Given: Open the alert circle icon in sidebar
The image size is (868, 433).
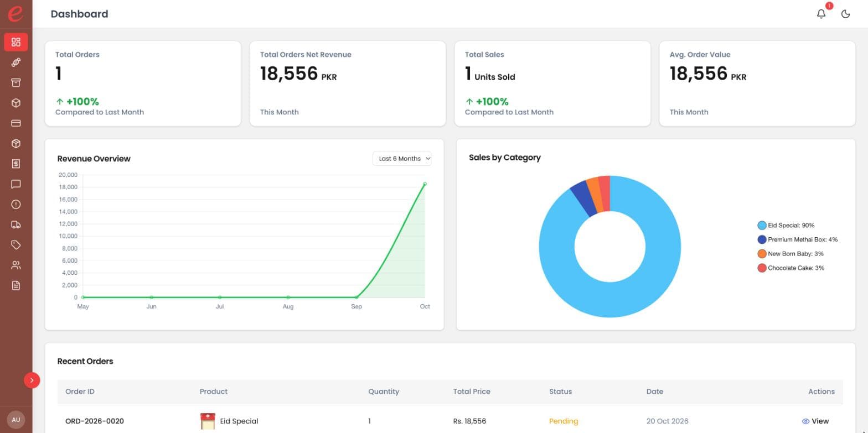Looking at the screenshot, I should [16, 205].
